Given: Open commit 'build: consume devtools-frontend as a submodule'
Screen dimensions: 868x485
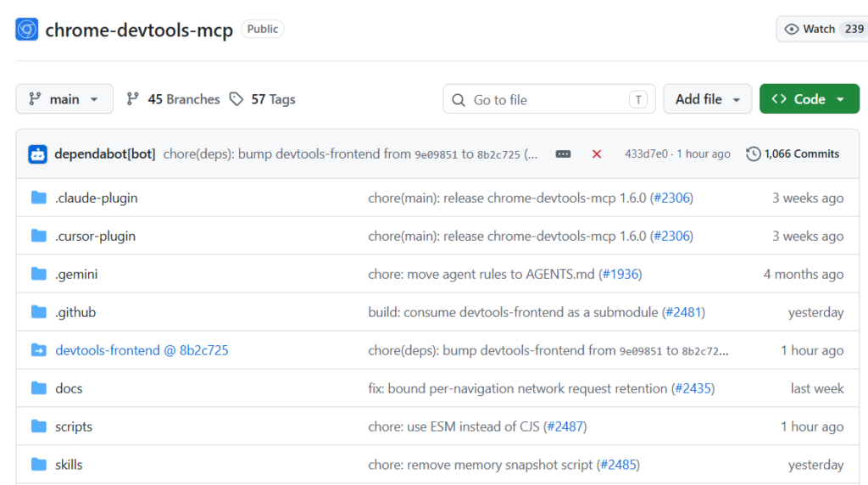Looking at the screenshot, I should [x=513, y=312].
